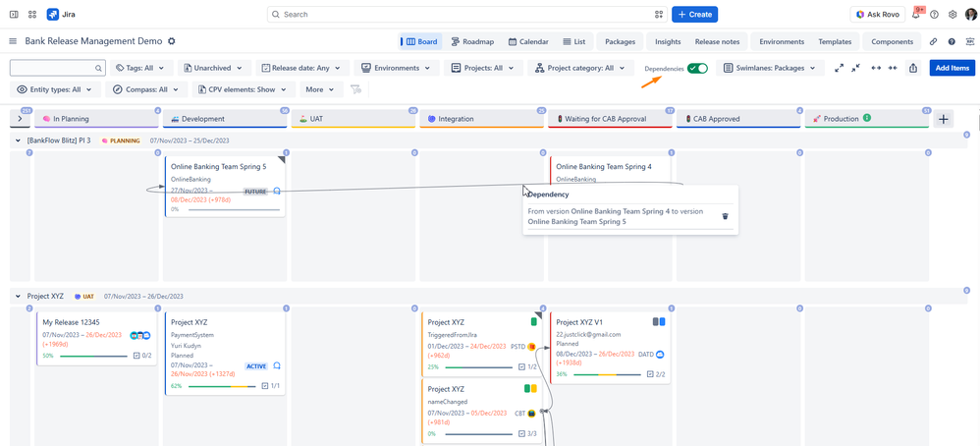
Task: Open the Packages tab
Action: point(620,42)
